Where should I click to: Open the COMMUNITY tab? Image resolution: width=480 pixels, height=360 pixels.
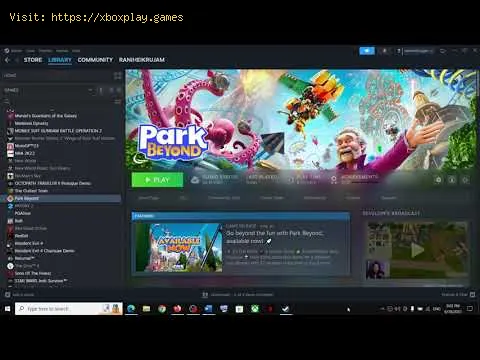coord(95,60)
